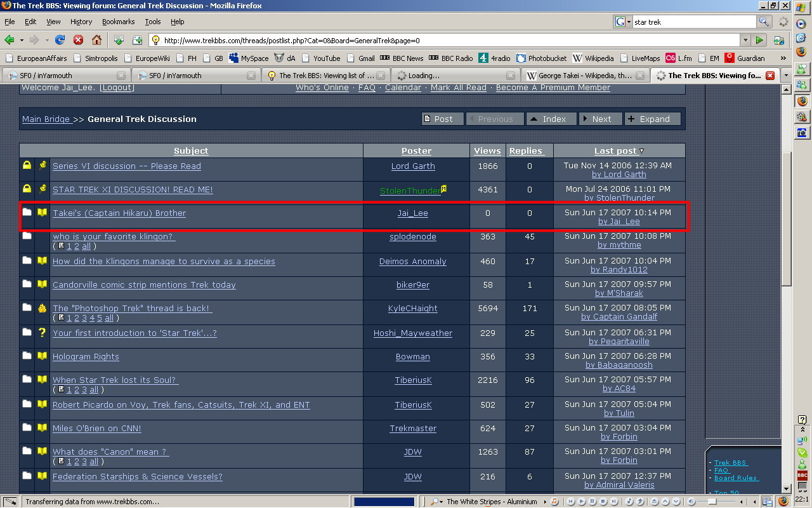The width and height of the screenshot is (812, 508).
Task: Click the green Go arrow beside URL
Action: (x=759, y=40)
